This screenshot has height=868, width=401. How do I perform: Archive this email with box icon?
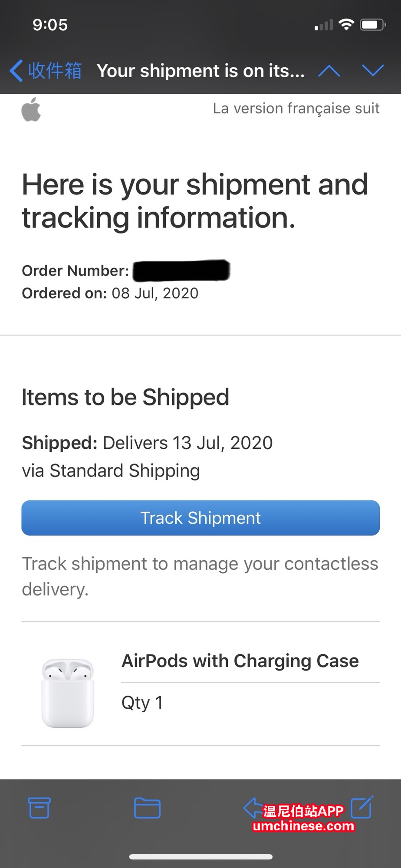pyautogui.click(x=39, y=808)
